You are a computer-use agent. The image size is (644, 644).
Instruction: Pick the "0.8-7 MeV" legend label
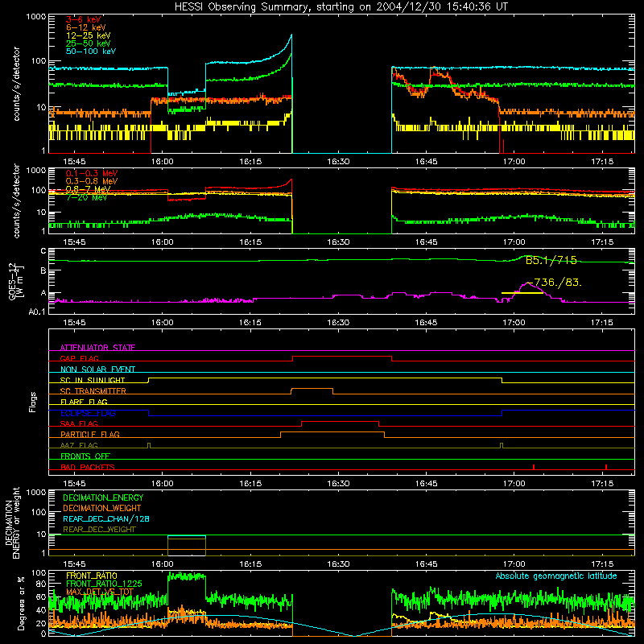click(x=89, y=189)
